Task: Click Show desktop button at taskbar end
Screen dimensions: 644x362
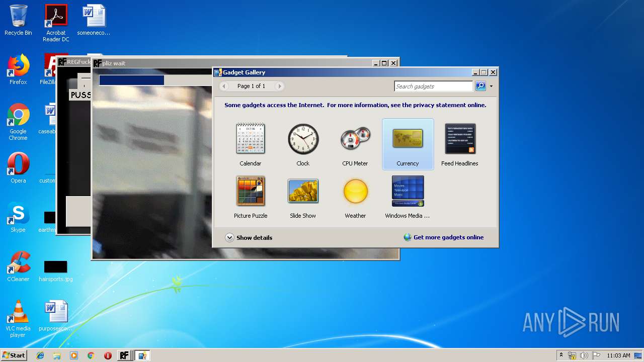Action: coord(638,355)
